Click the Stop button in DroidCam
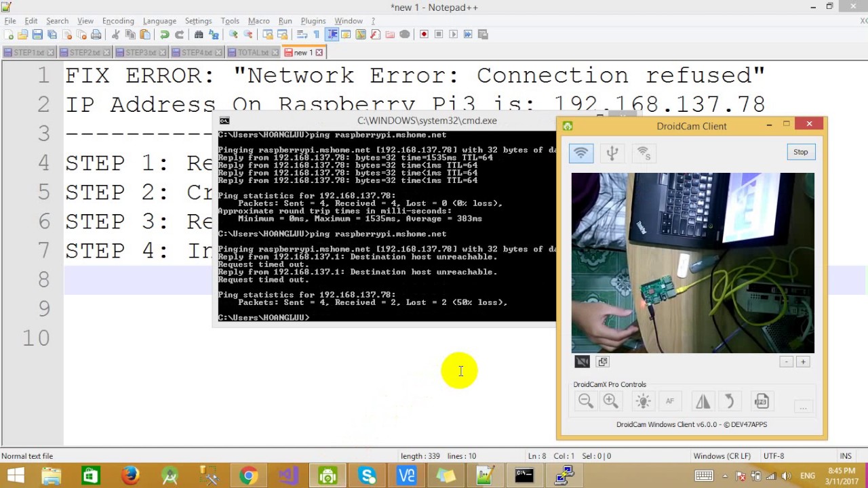This screenshot has width=868, height=488. tap(801, 152)
